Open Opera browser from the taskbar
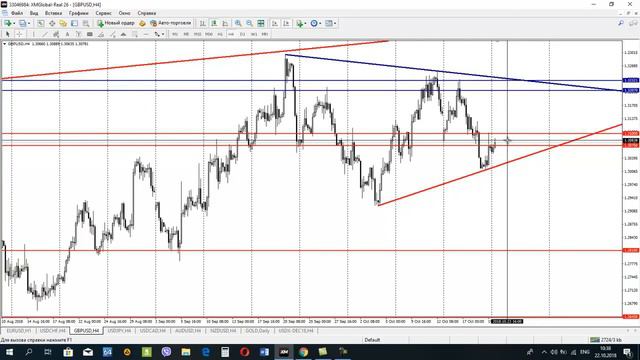 [x=244, y=352]
